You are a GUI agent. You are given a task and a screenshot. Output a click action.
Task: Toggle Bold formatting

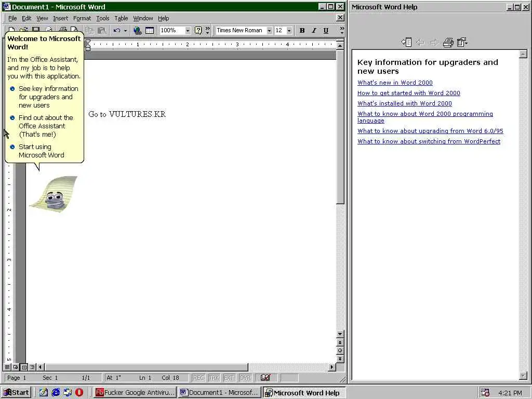pyautogui.click(x=302, y=31)
